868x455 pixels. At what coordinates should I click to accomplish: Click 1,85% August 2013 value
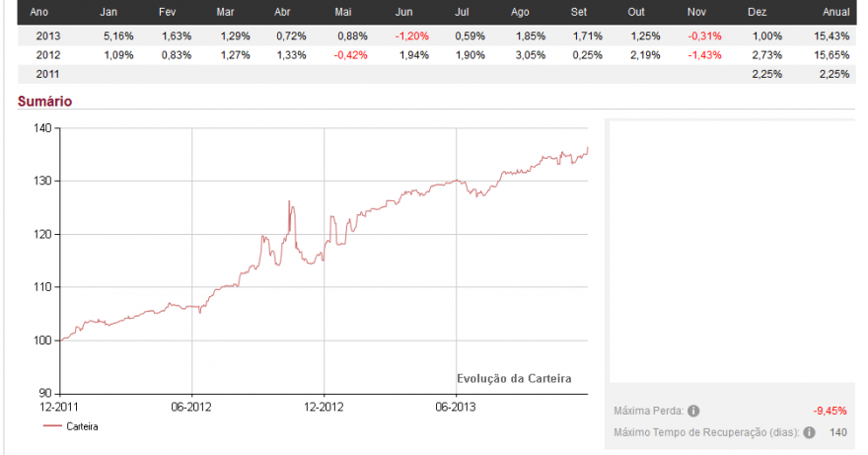tap(531, 36)
